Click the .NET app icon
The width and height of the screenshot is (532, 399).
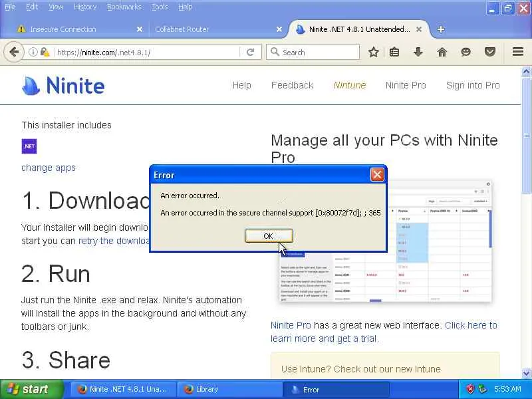coord(29,146)
